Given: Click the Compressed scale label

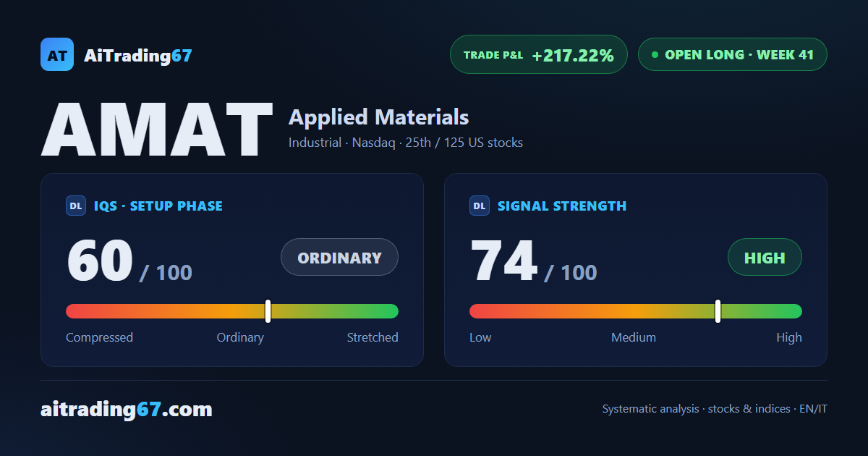Looking at the screenshot, I should tap(99, 337).
